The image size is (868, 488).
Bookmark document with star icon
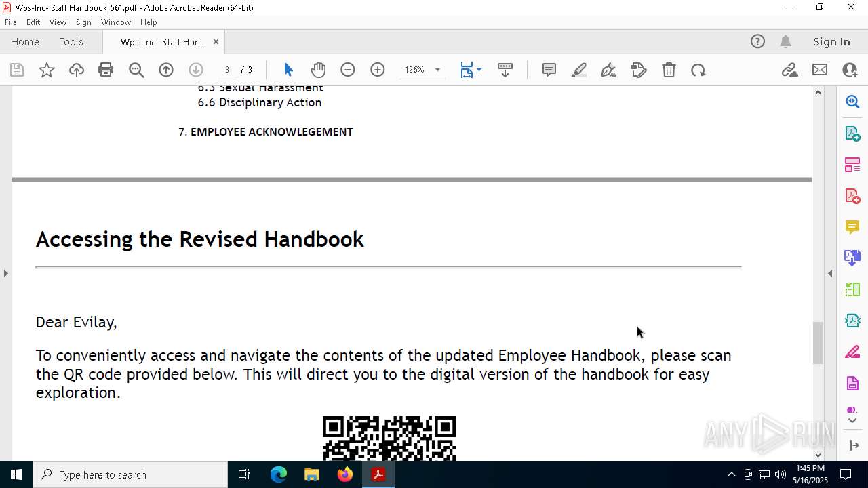tap(47, 70)
